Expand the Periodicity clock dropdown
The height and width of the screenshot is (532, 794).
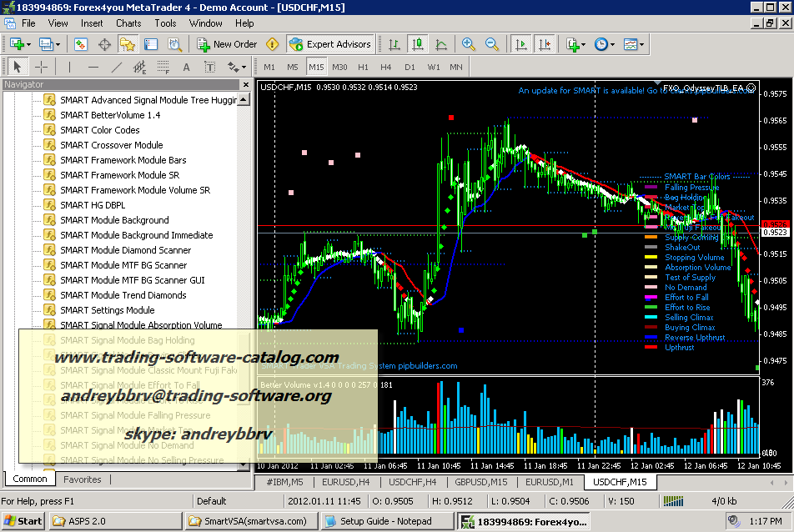click(612, 44)
